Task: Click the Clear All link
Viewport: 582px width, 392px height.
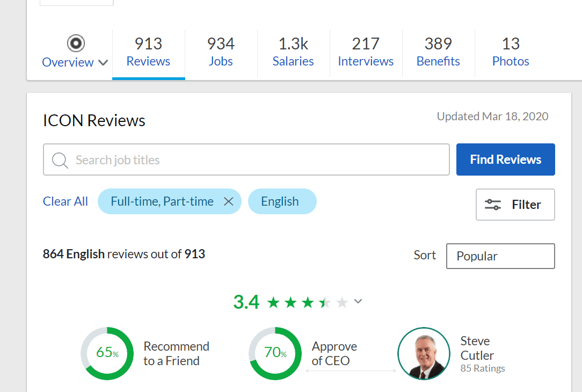Action: coord(66,201)
